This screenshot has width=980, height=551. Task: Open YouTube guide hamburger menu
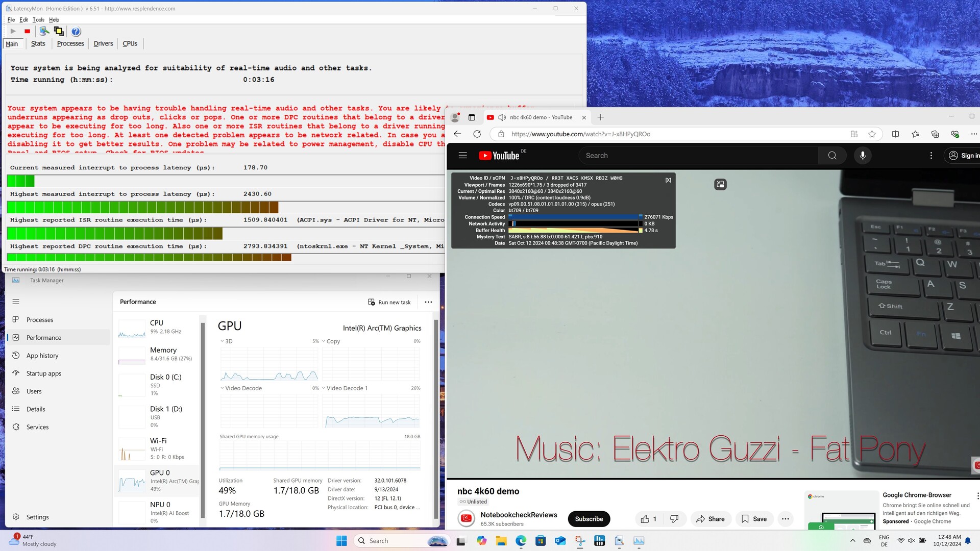tap(462, 156)
